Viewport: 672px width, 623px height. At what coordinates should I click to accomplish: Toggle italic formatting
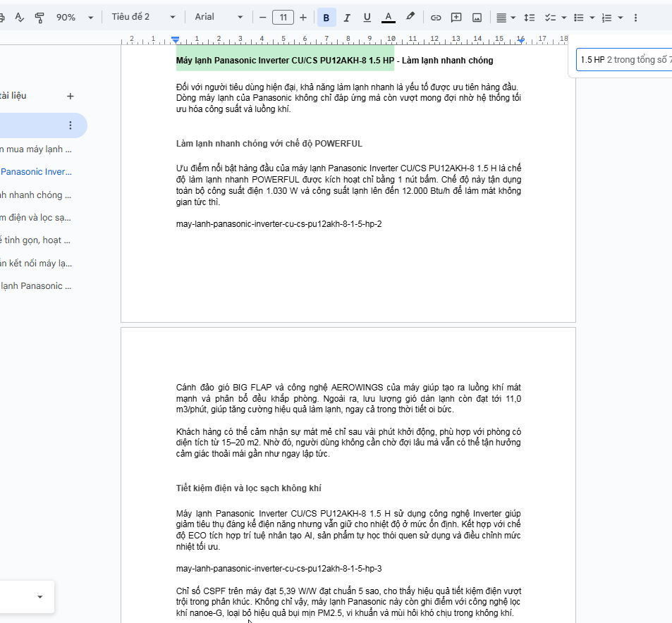347,18
